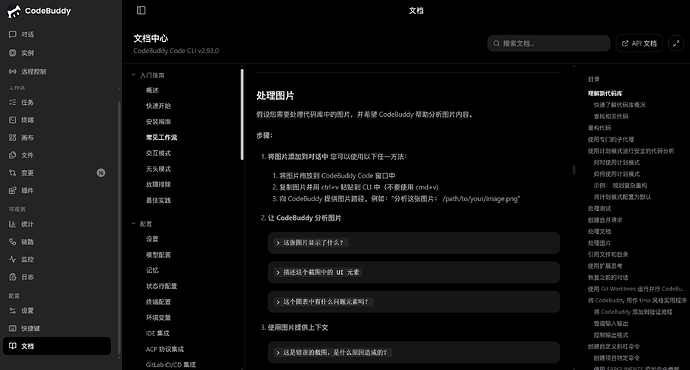Click code block 描述这个截图中的 UI 元素
This screenshot has width=690, height=370.
click(x=414, y=272)
